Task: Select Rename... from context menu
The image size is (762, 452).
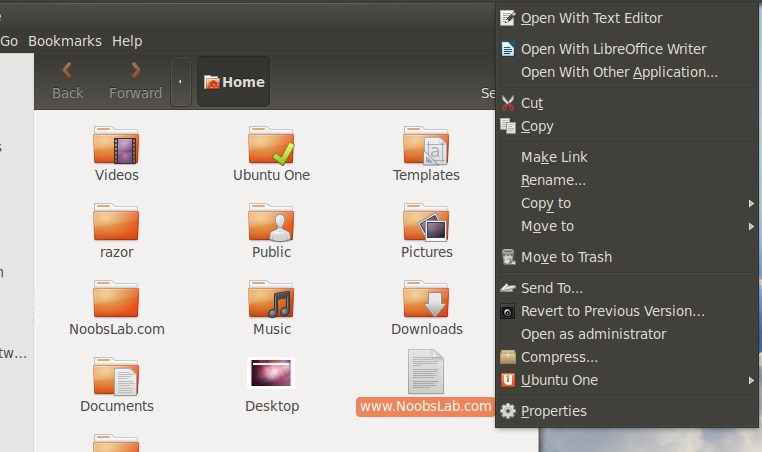Action: click(x=627, y=180)
